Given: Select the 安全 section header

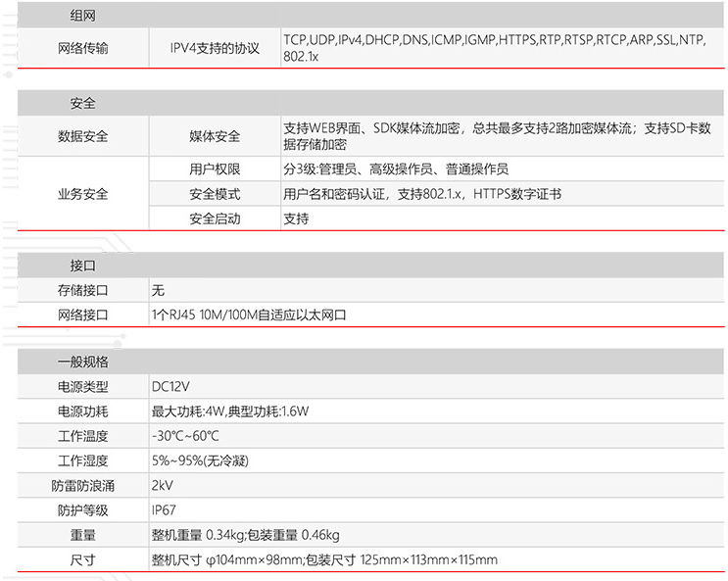Looking at the screenshot, I should pos(83,104).
